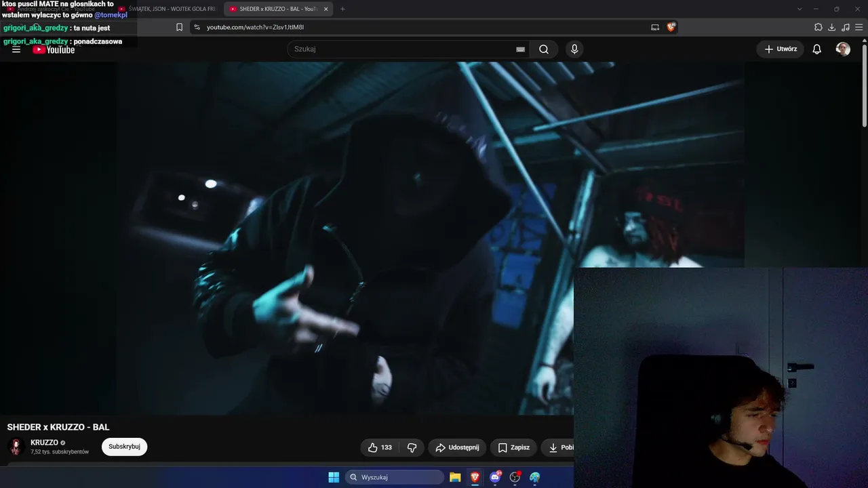
Task: Open OBS Studio from the taskbar
Action: pyautogui.click(x=515, y=477)
